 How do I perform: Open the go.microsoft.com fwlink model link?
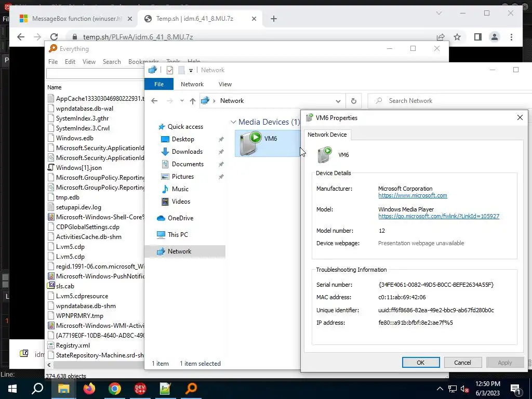438,216
